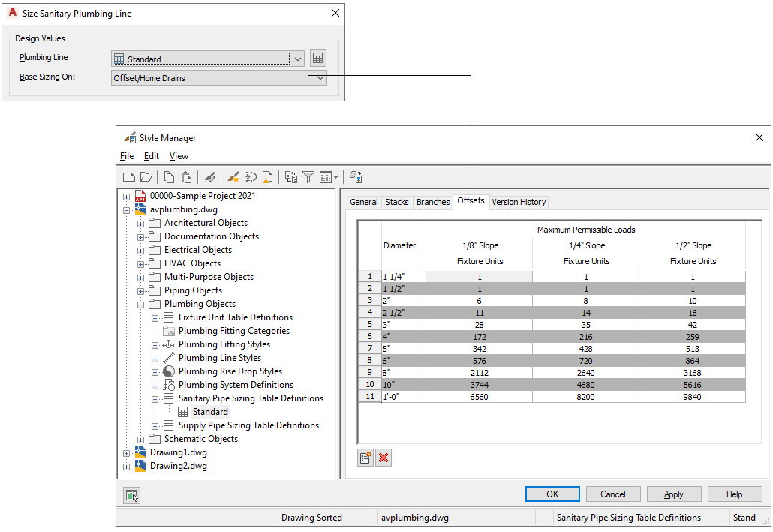Open the Plumbing Line Standard dropdown
This screenshot has height=532, width=773.
click(298, 59)
